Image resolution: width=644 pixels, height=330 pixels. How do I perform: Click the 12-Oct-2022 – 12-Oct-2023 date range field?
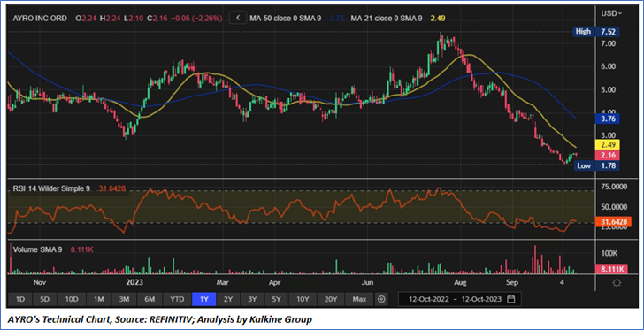point(460,299)
